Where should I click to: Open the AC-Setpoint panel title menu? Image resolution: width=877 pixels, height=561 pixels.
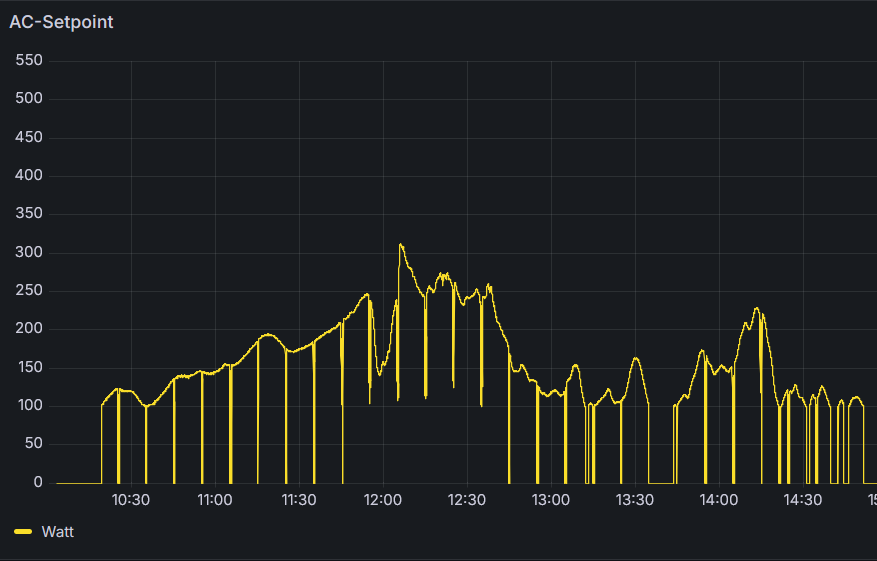pyautogui.click(x=61, y=22)
